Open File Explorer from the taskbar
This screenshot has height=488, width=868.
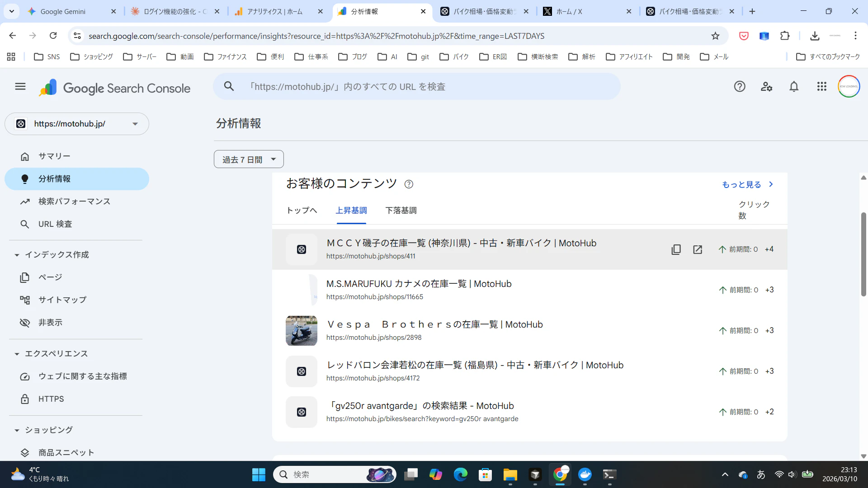[x=510, y=474]
